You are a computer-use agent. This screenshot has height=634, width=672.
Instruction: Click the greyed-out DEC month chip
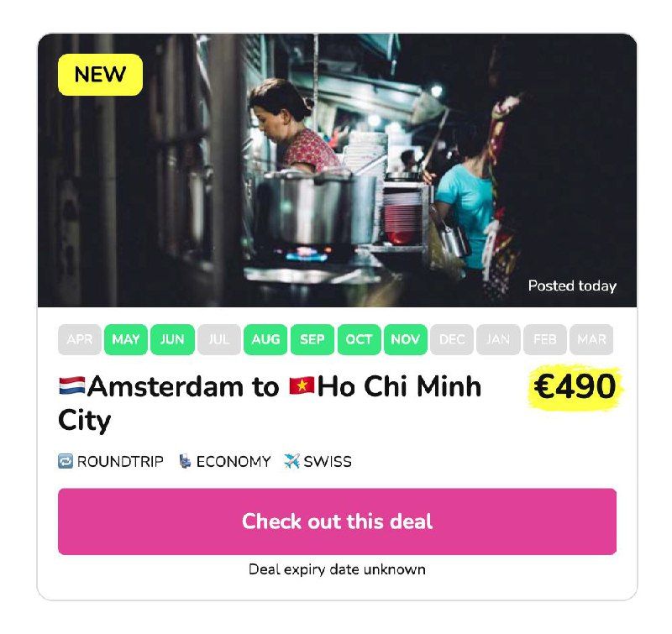[452, 340]
